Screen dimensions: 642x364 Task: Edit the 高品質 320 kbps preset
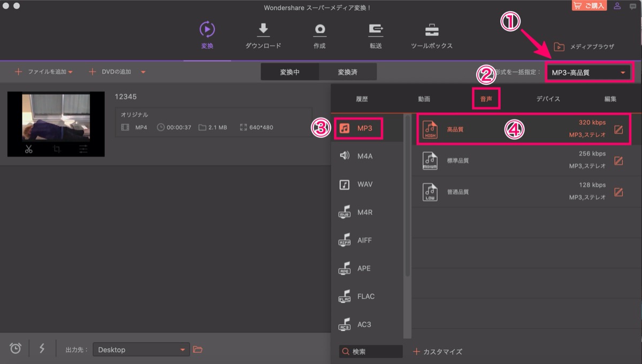618,129
